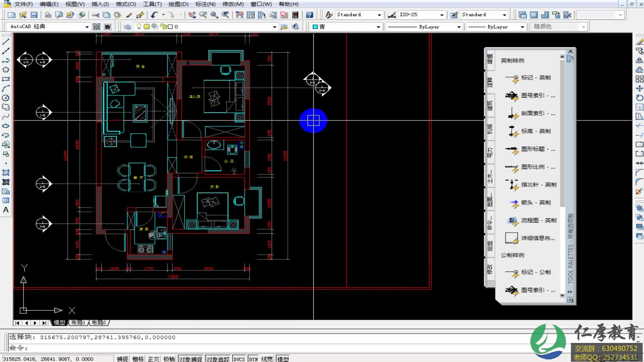Switch to the 布局1 layout tab
This screenshot has width=644, height=362.
click(78, 322)
